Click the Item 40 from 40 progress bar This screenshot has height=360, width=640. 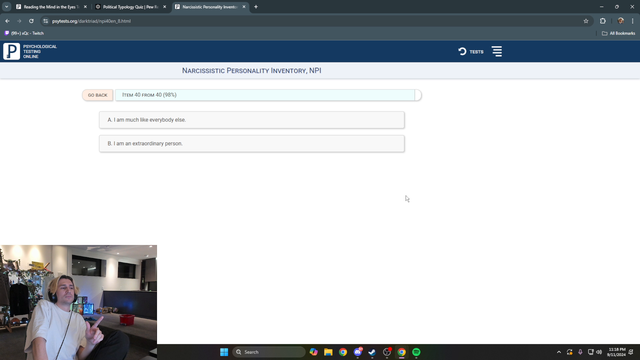pos(268,95)
